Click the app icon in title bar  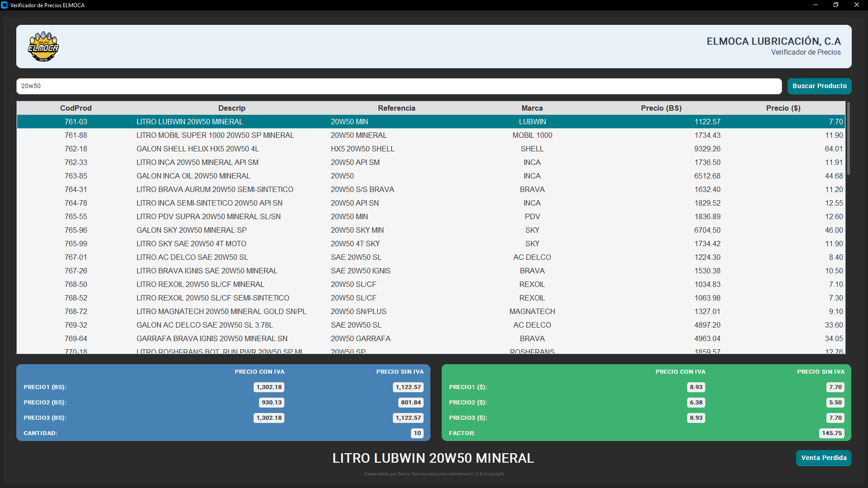(5, 5)
